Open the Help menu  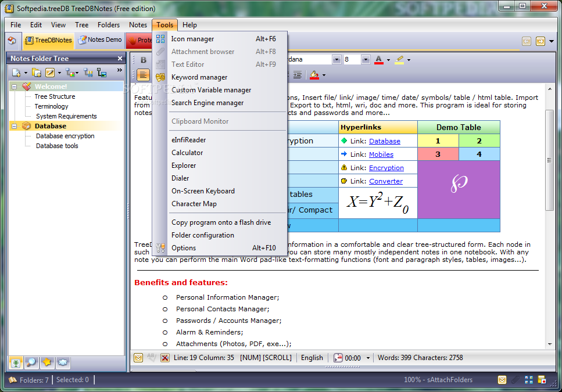click(x=189, y=25)
